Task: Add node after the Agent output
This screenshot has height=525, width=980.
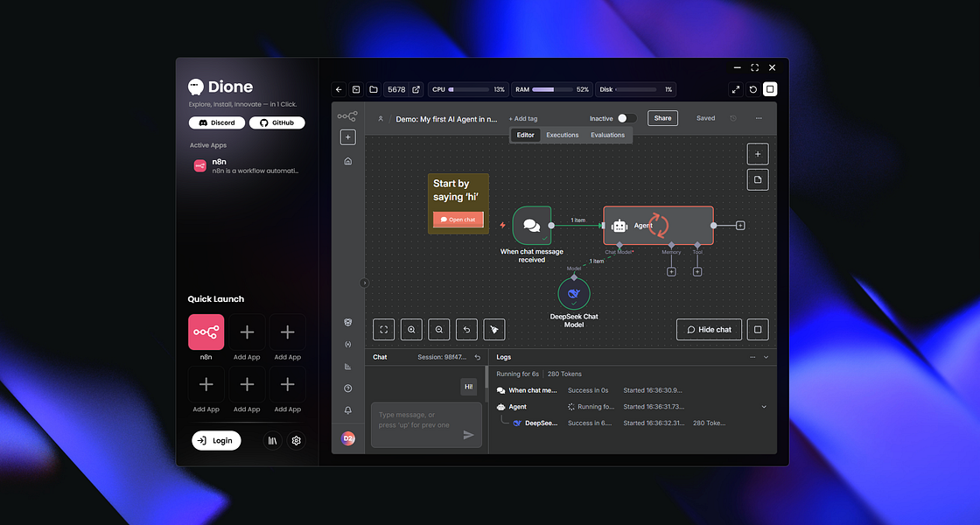Action: point(740,225)
